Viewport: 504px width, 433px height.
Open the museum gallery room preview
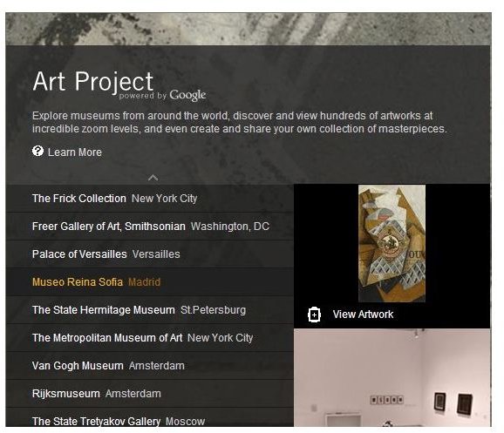(x=392, y=378)
